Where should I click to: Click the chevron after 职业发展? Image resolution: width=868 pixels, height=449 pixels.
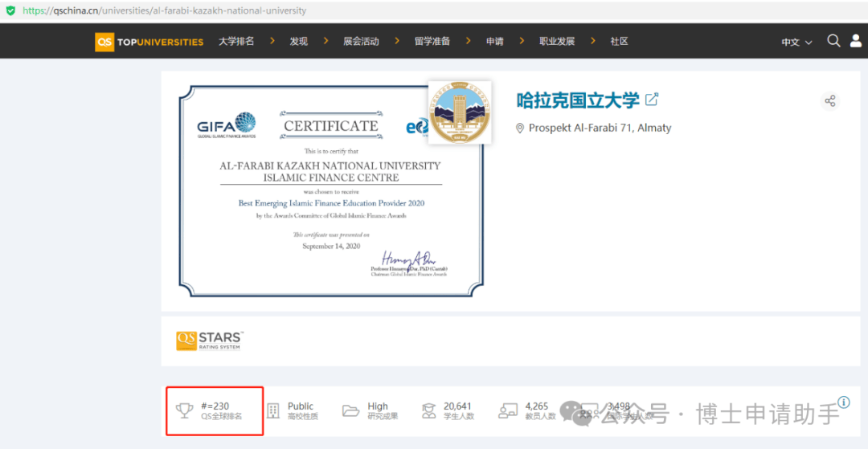pos(593,41)
